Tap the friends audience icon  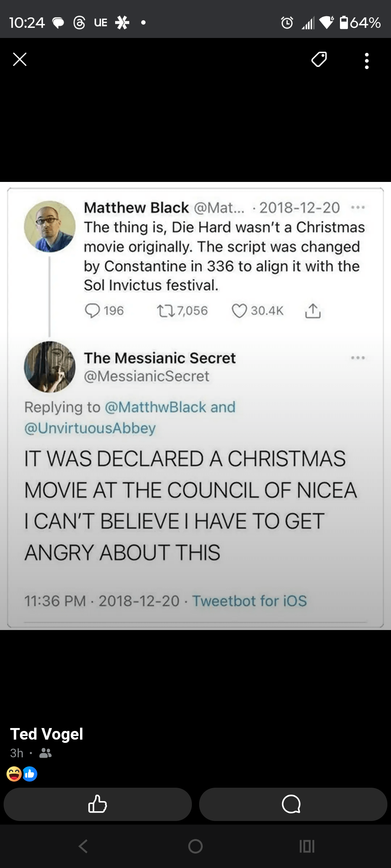click(x=45, y=753)
